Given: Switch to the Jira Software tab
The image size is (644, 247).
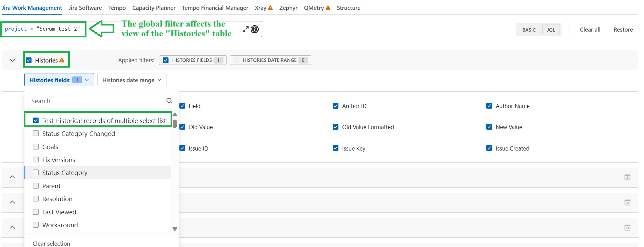Looking at the screenshot, I should [x=85, y=8].
